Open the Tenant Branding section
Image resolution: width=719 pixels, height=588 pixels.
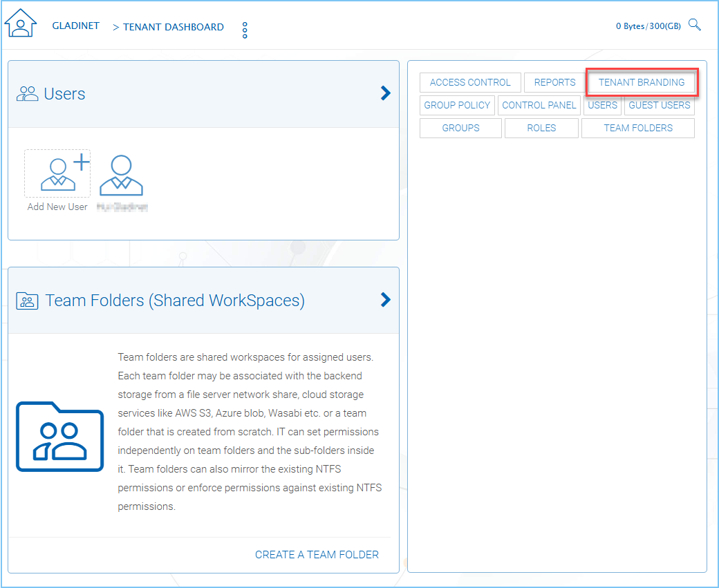(641, 82)
